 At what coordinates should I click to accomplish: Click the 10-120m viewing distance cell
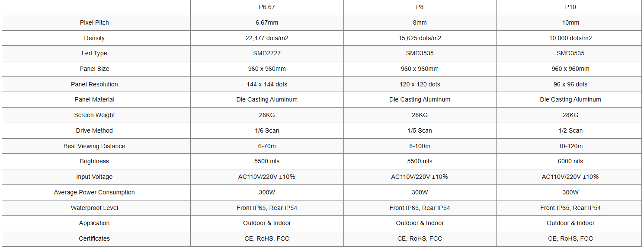coord(570,146)
